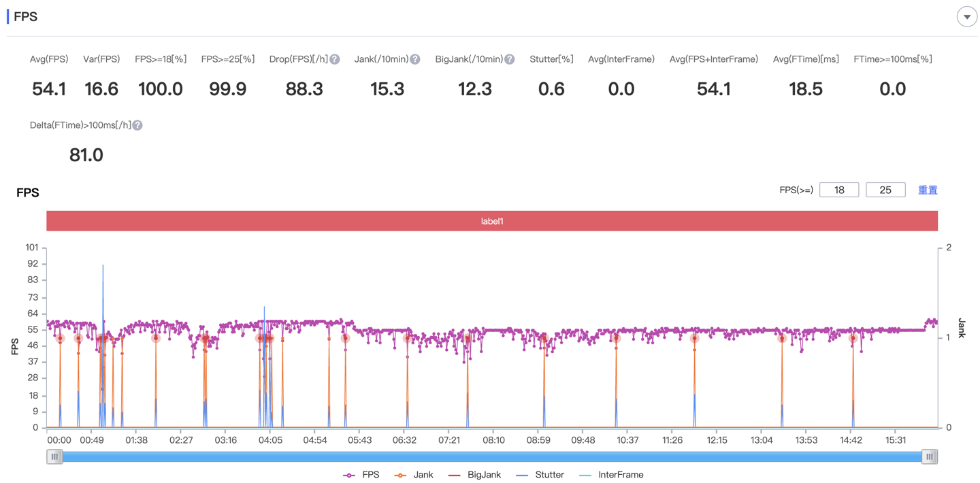Click the FPS threshold field showing 18
The image size is (980, 483).
838,190
